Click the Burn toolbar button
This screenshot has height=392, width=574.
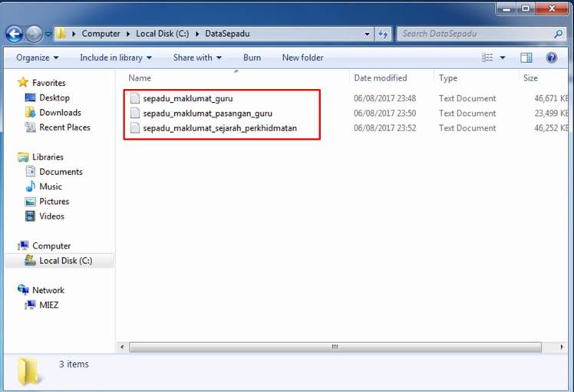click(252, 58)
